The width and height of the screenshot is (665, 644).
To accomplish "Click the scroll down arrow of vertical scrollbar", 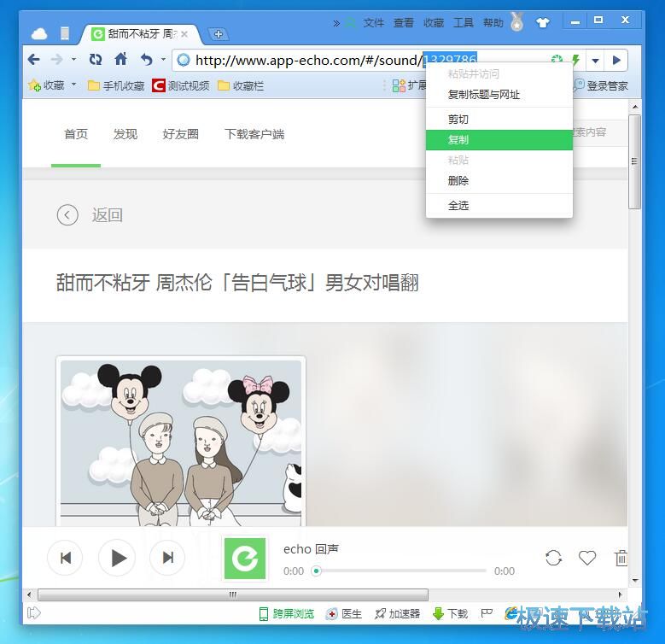I will click(x=635, y=580).
